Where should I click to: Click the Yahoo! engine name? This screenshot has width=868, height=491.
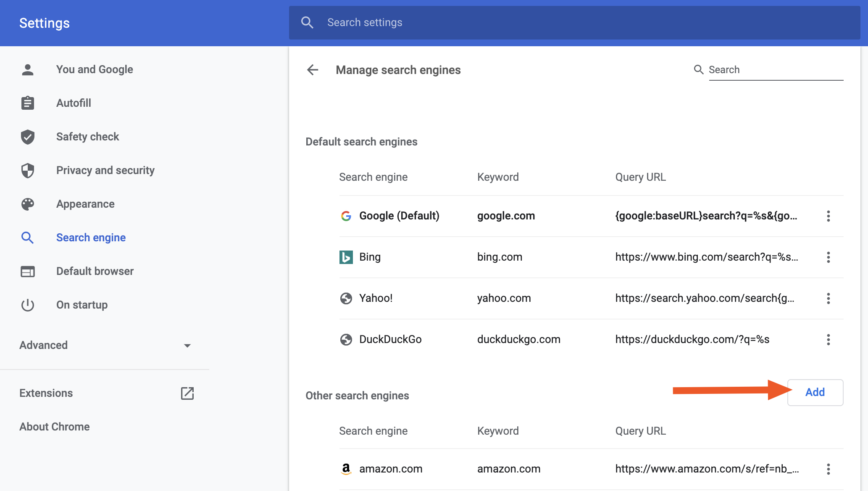point(376,298)
